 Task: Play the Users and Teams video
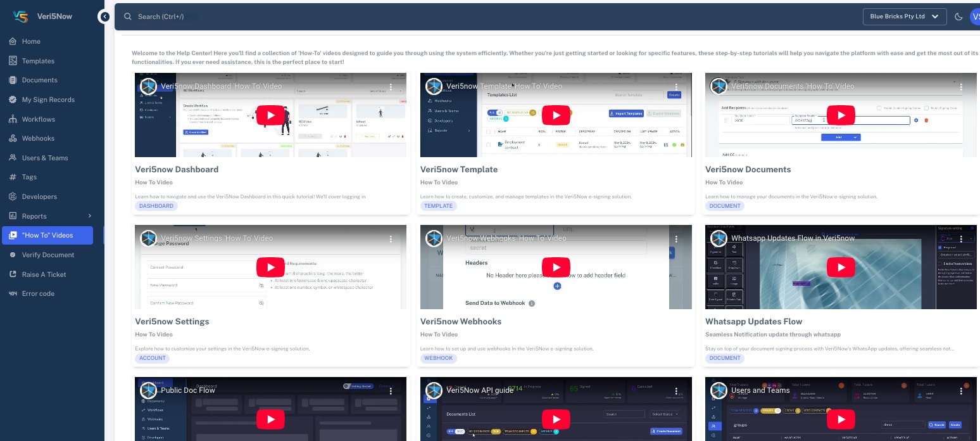pos(841,419)
